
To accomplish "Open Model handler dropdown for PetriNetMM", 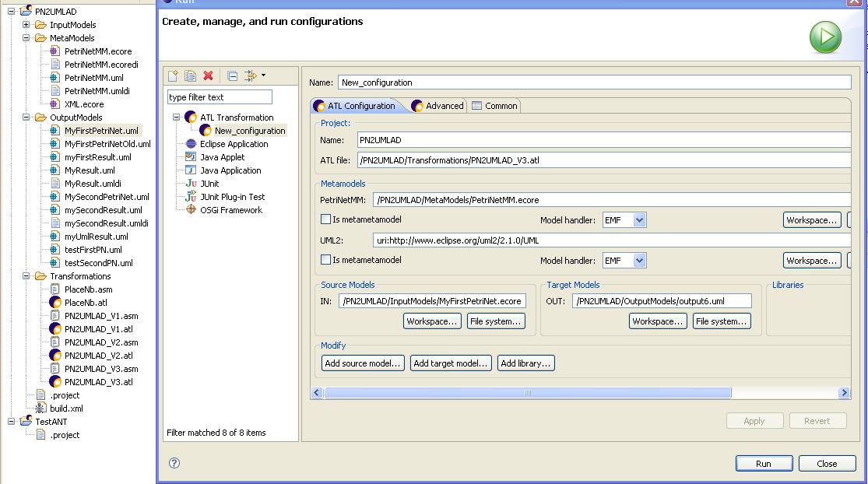I will [639, 220].
